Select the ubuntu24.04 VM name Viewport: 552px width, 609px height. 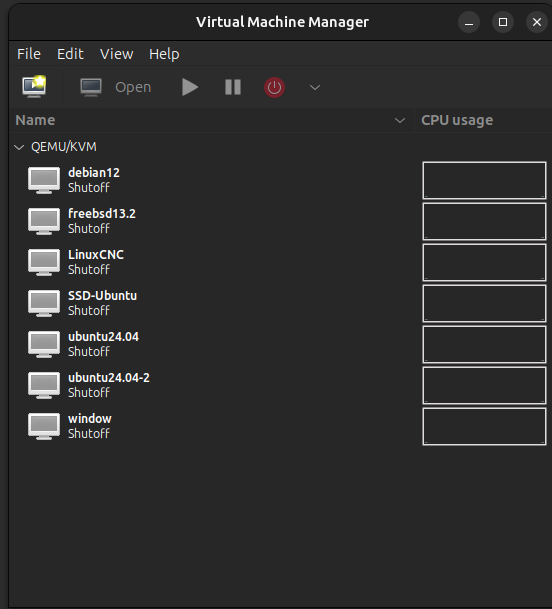[x=103, y=336]
